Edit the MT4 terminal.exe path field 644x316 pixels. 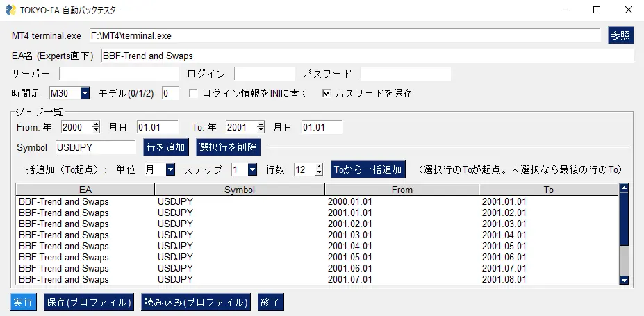(345, 35)
